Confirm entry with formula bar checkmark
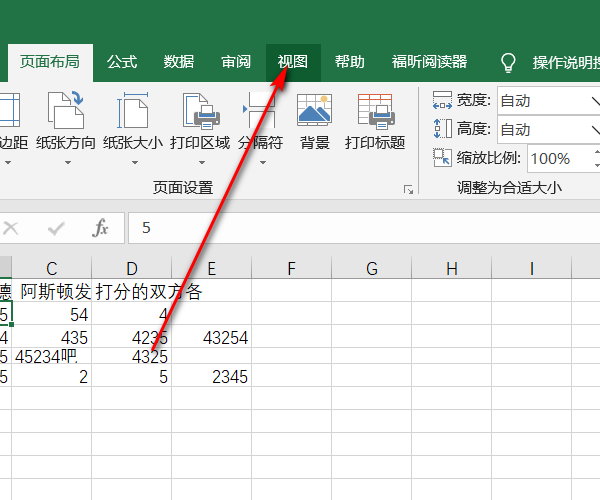The width and height of the screenshot is (600, 500). tap(56, 228)
